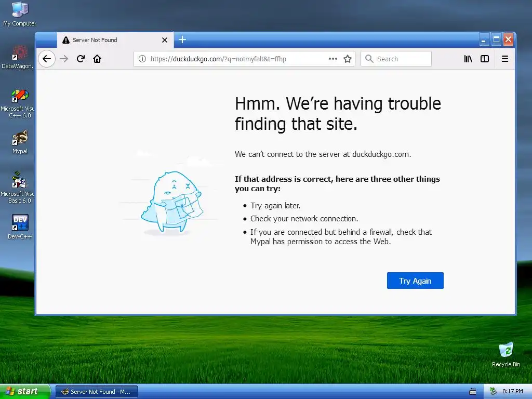Click the 8:17 PM clock
Image resolution: width=532 pixels, height=399 pixels.
coord(513,391)
